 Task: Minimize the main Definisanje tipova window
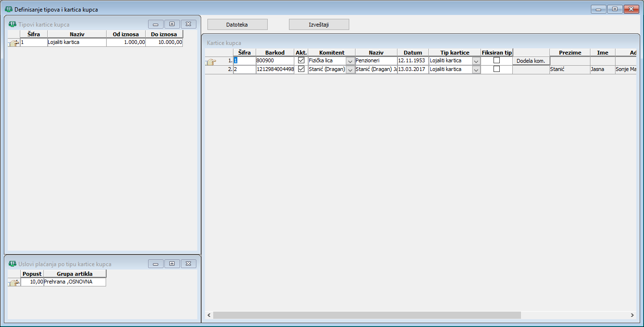pyautogui.click(x=598, y=9)
